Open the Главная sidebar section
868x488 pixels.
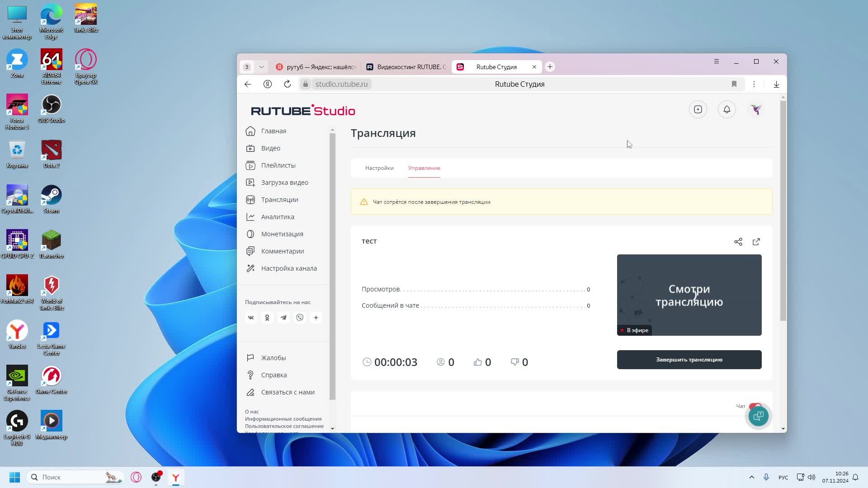pyautogui.click(x=266, y=131)
